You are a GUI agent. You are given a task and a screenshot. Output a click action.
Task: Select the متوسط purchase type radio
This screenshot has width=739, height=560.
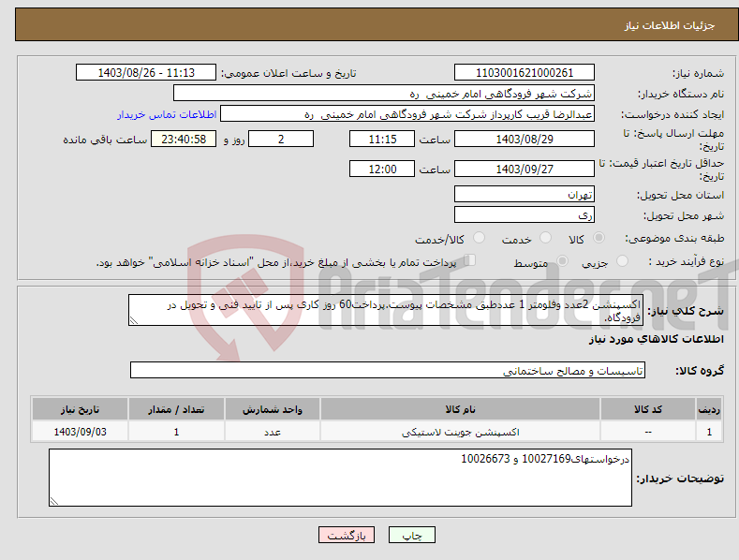[x=562, y=260]
